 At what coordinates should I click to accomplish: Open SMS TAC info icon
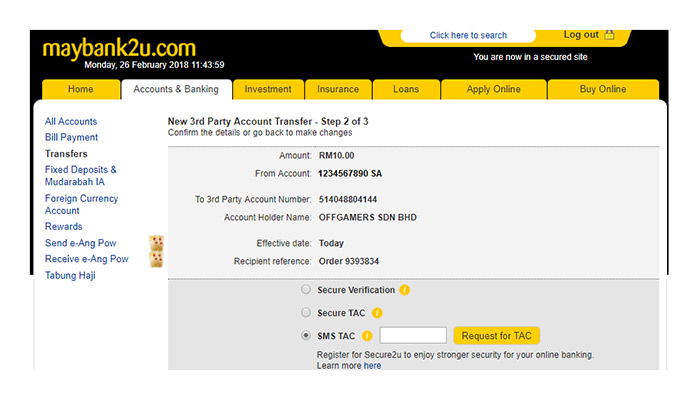click(367, 336)
